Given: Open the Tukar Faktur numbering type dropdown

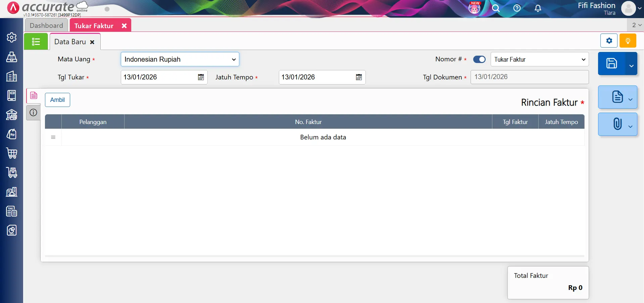Looking at the screenshot, I should tap(539, 59).
